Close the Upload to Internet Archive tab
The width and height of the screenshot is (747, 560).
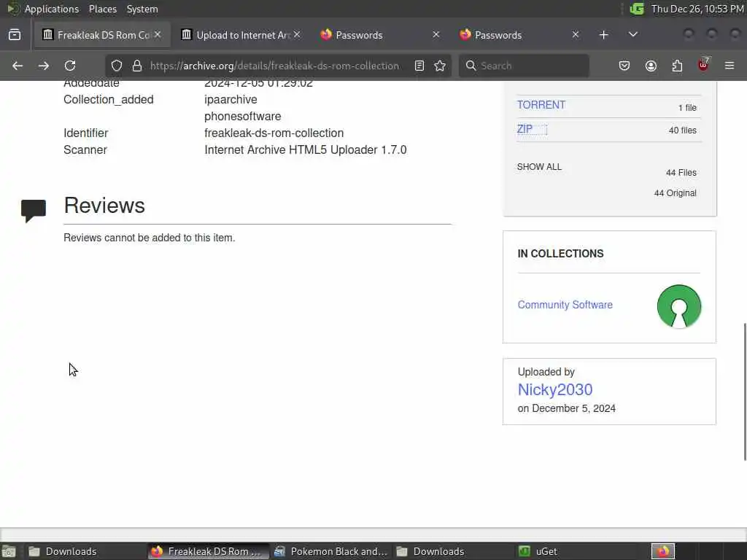pos(297,35)
